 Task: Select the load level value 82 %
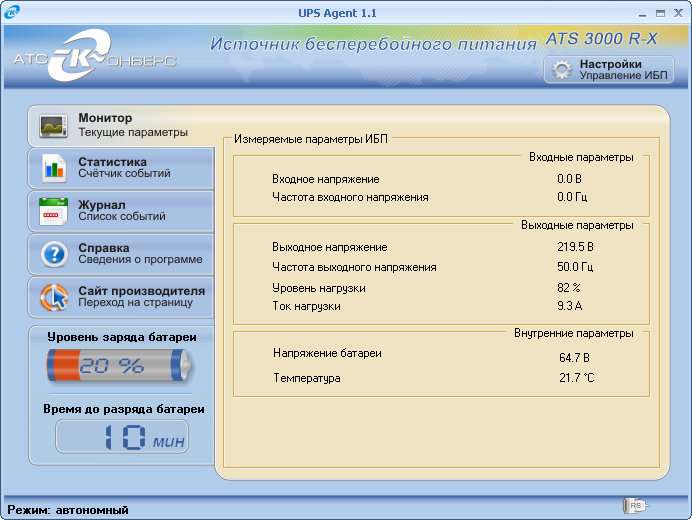coord(568,288)
